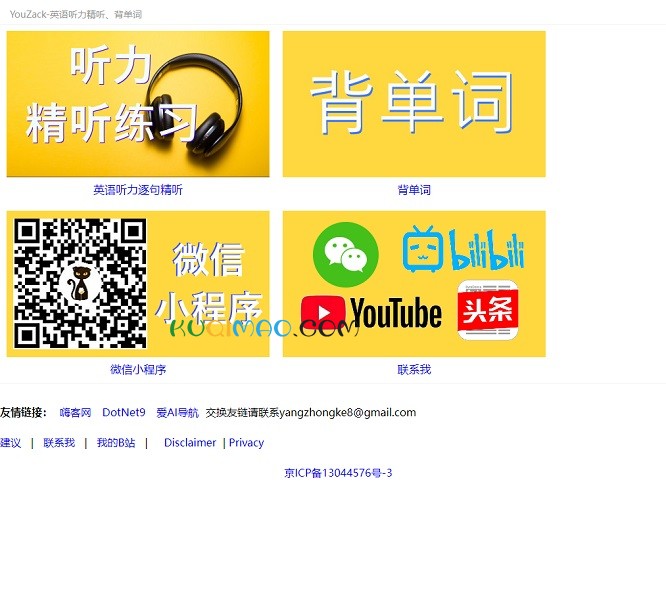Open the 建议 footer link
The width and height of the screenshot is (666, 604).
[x=11, y=443]
